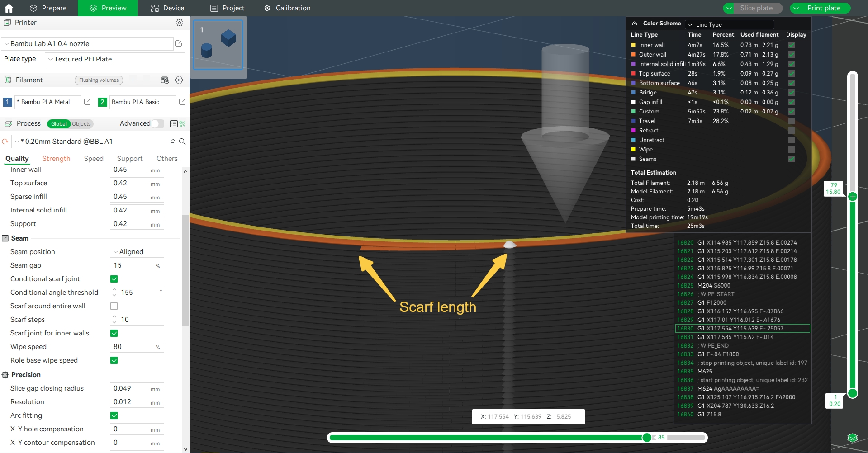
Task: Toggle the Advanced mode switch
Action: (x=157, y=123)
